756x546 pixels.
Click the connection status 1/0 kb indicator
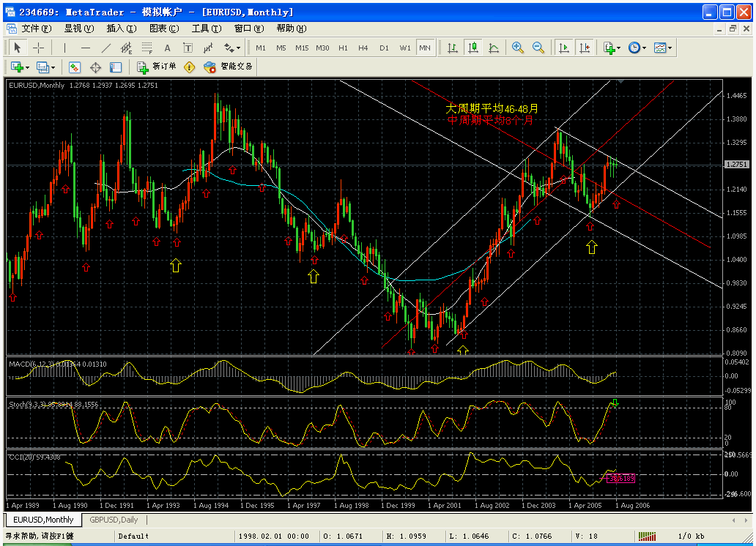tap(691, 536)
